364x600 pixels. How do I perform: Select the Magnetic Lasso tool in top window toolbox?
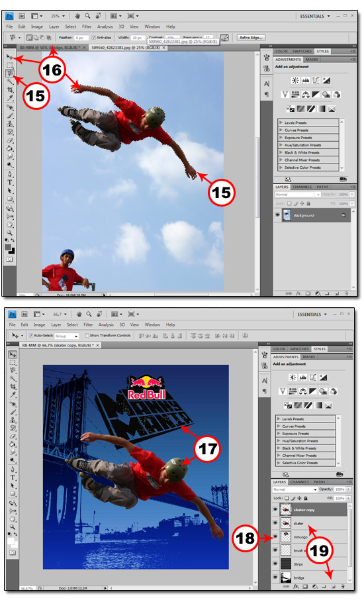10,73
